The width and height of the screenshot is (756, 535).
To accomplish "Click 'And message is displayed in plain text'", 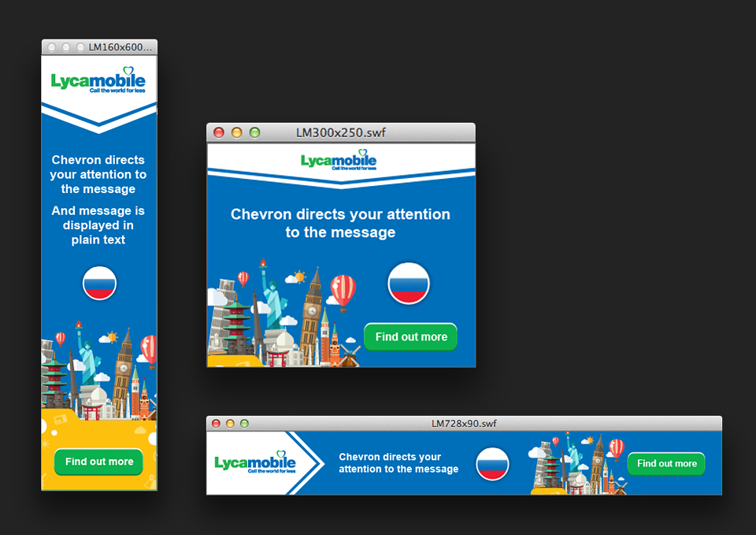I will pyautogui.click(x=98, y=225).
